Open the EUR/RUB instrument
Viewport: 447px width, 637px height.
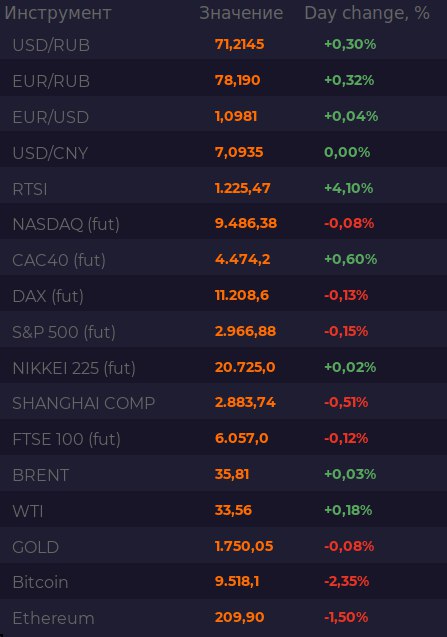[x=224, y=80]
